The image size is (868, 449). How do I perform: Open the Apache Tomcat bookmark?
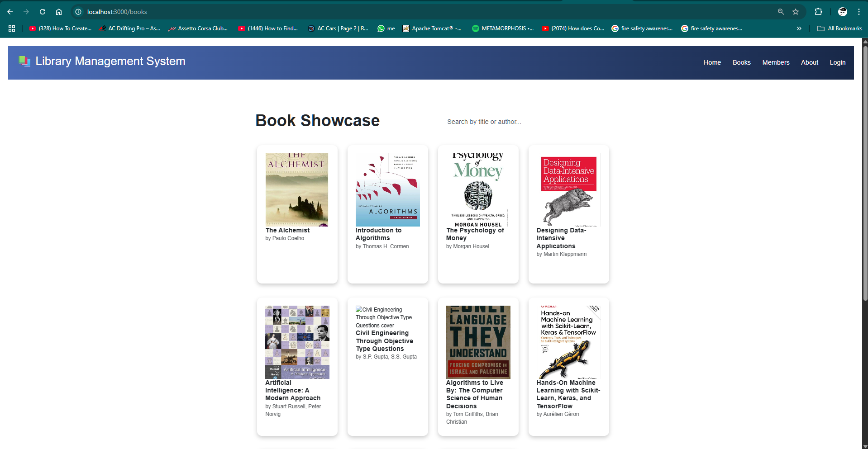pos(432,28)
